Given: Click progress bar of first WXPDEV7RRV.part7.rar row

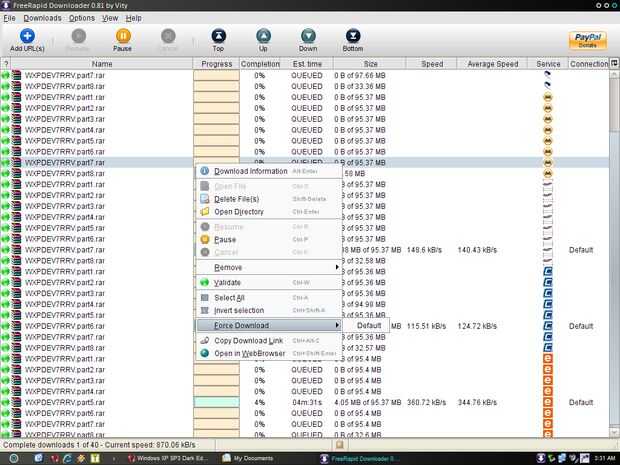Looking at the screenshot, I should point(216,75).
